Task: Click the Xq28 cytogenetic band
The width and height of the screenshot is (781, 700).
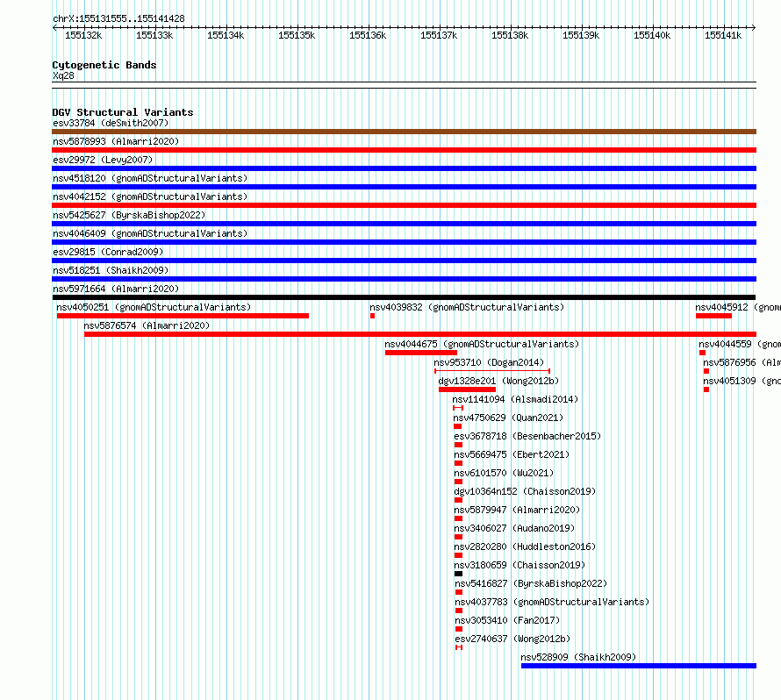Action: click(x=404, y=85)
